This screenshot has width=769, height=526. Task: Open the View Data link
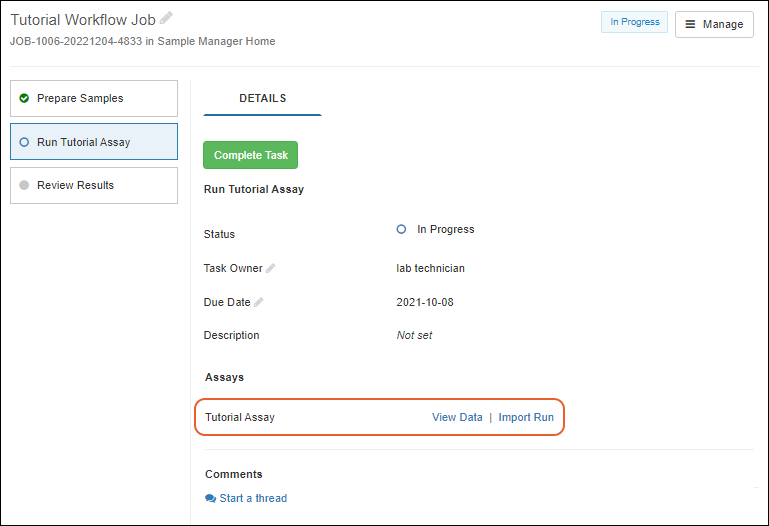457,417
